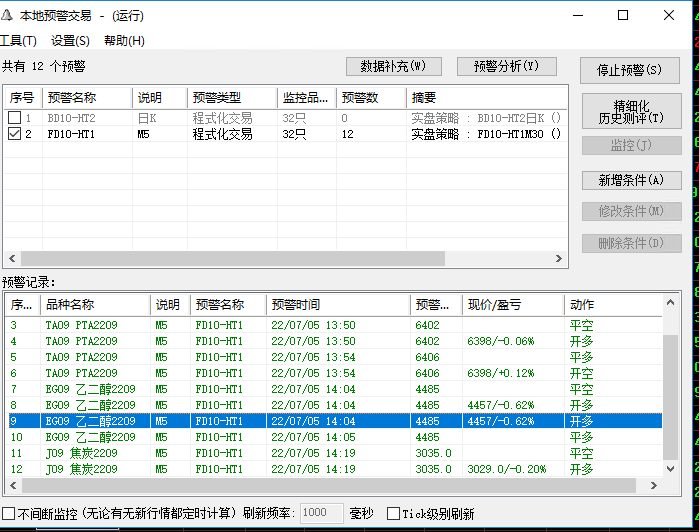The image size is (699, 532).
Task: Open 精细化历史测评(T)
Action: (630, 111)
